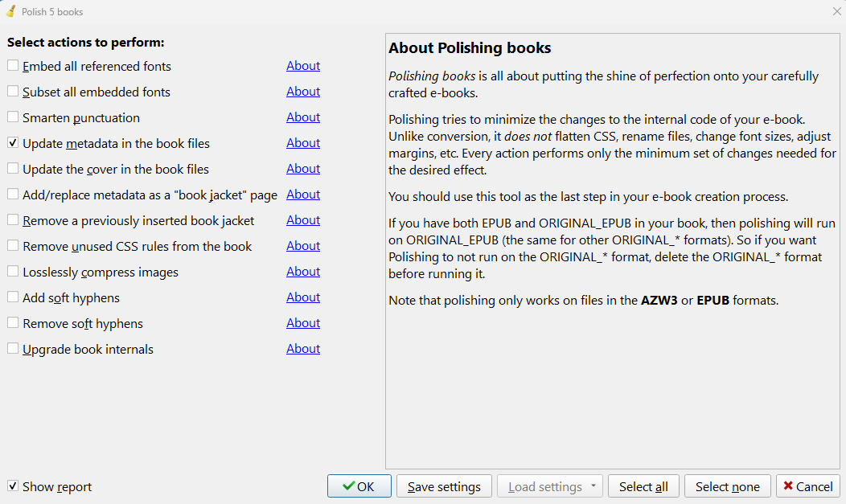Image resolution: width=846 pixels, height=504 pixels.
Task: Enable Subset all embedded fonts checkbox
Action: [x=13, y=92]
